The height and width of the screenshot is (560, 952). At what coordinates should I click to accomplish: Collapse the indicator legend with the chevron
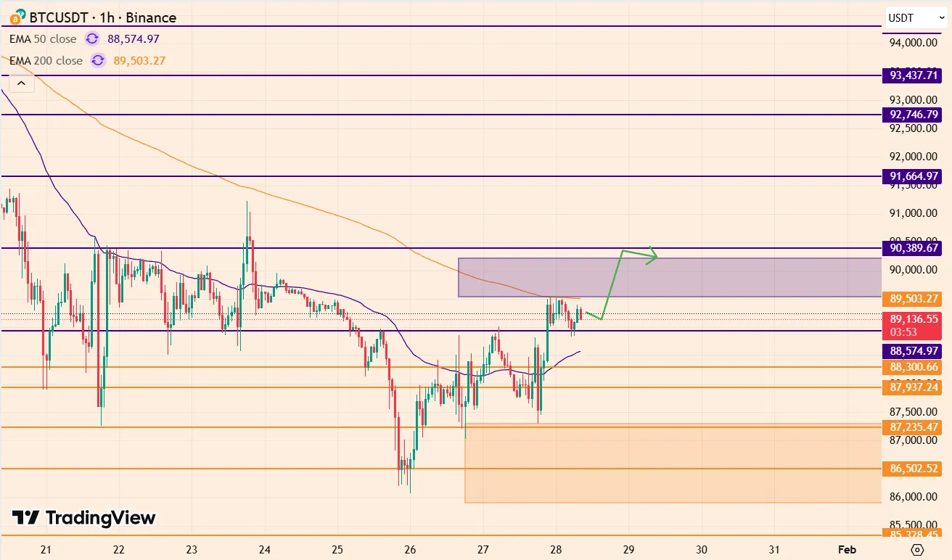(x=21, y=83)
